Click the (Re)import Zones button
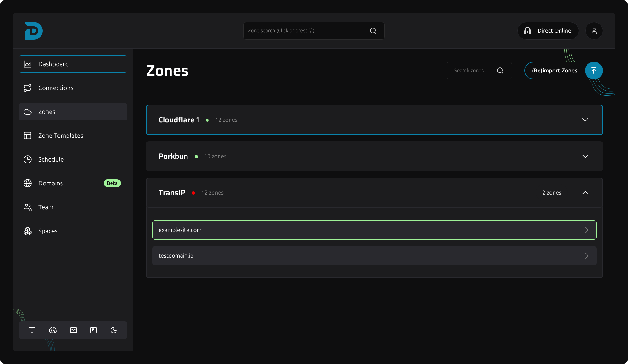 click(563, 71)
